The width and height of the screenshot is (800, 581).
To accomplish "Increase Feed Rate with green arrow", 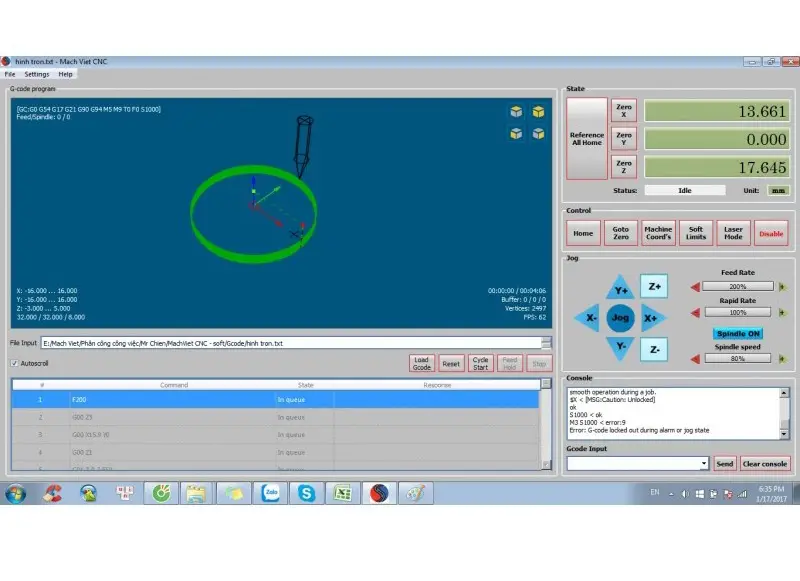I will [x=782, y=287].
